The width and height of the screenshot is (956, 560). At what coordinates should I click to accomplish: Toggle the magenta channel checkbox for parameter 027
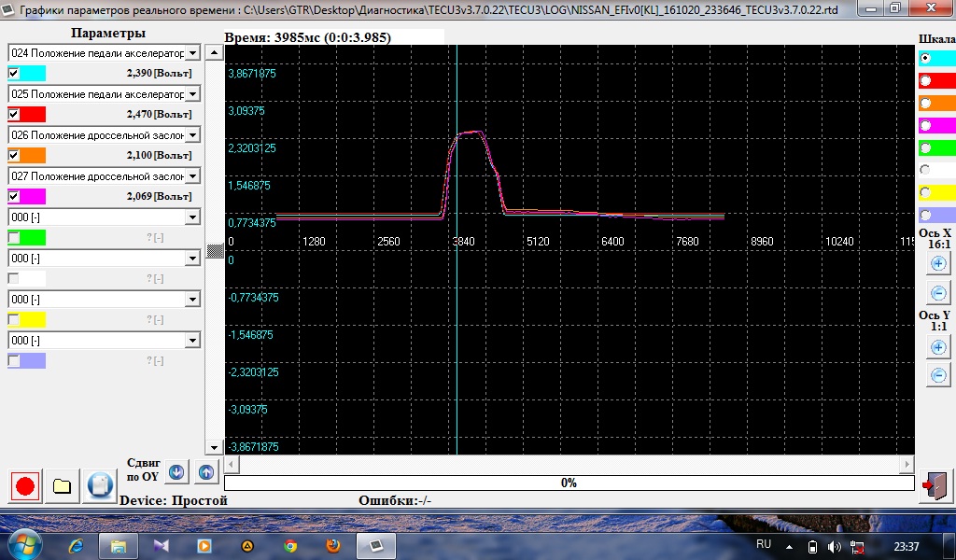[14, 196]
